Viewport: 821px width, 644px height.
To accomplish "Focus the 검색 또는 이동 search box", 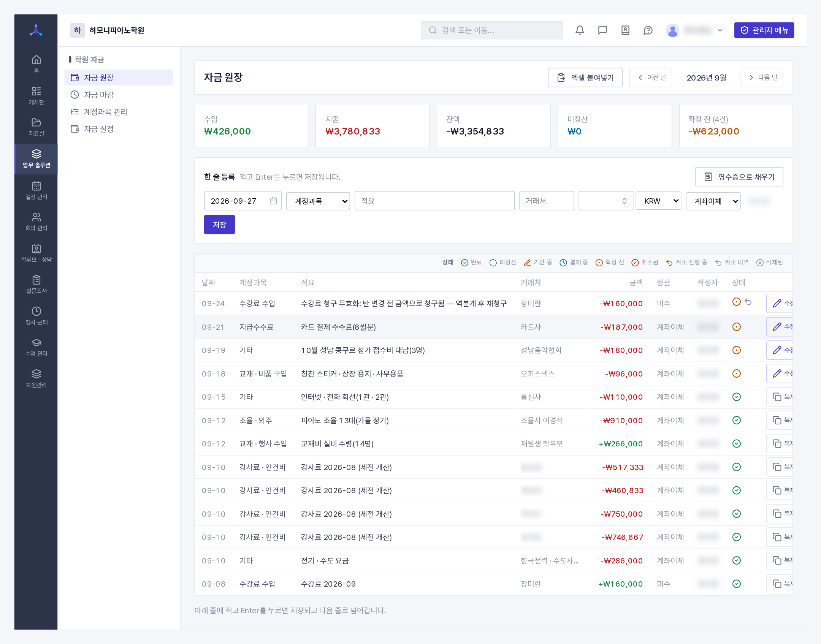I will pos(492,30).
